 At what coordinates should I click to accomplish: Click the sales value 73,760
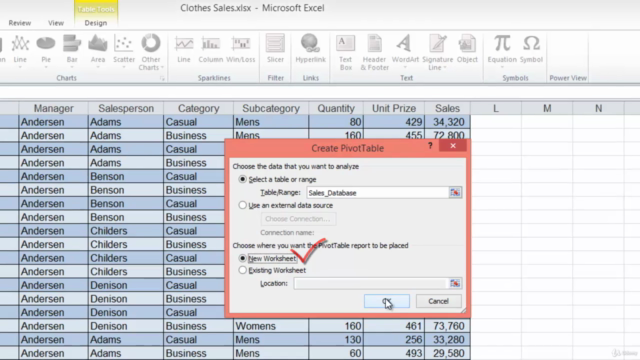coord(447,326)
